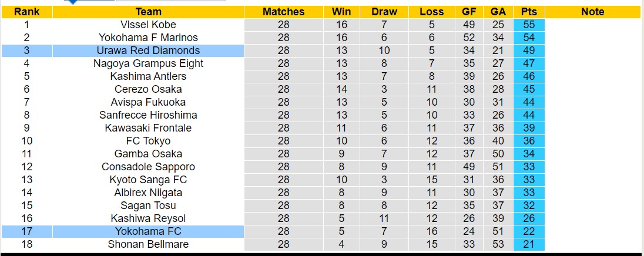Select Shonan Bellmare's 21 points cell

(529, 244)
